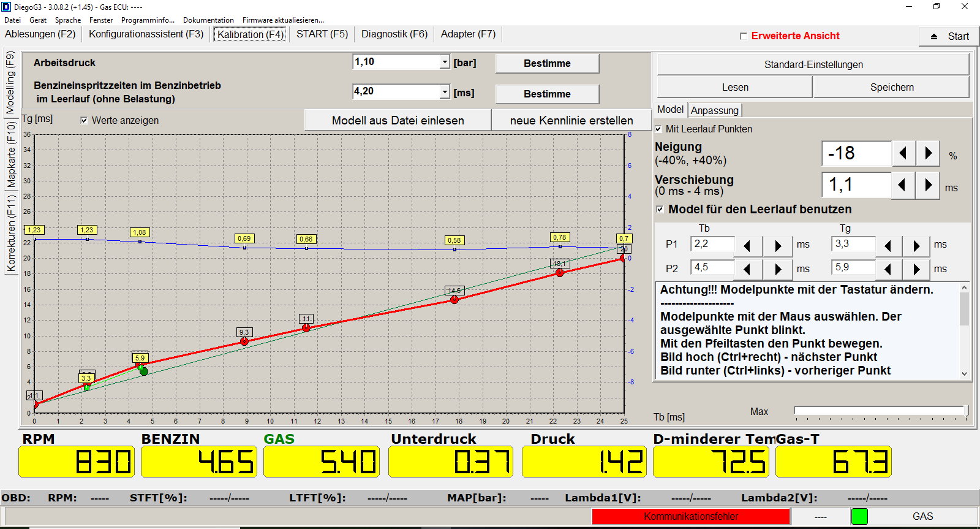Viewport: 980px width, 529px height.
Task: Click the green GAS status indicator
Action: point(859,516)
